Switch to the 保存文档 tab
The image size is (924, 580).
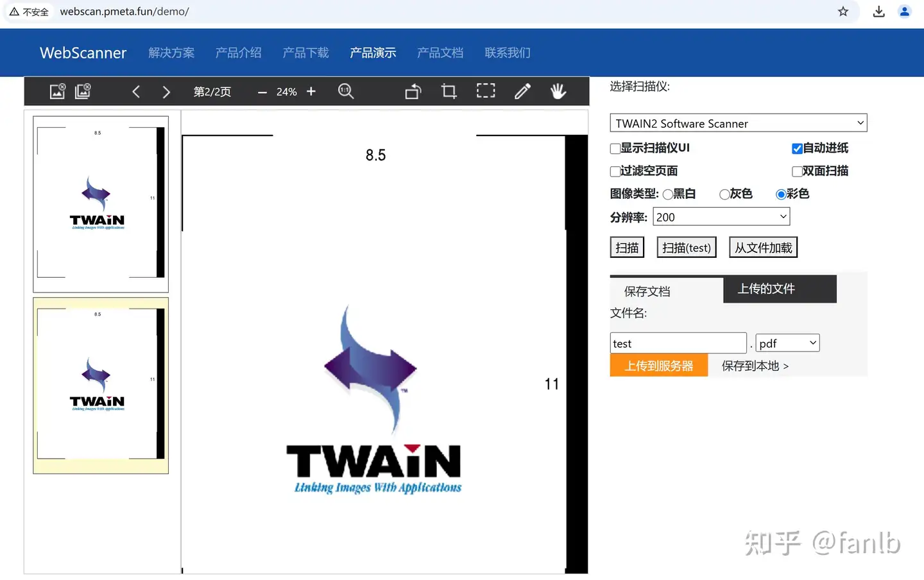[x=646, y=291]
